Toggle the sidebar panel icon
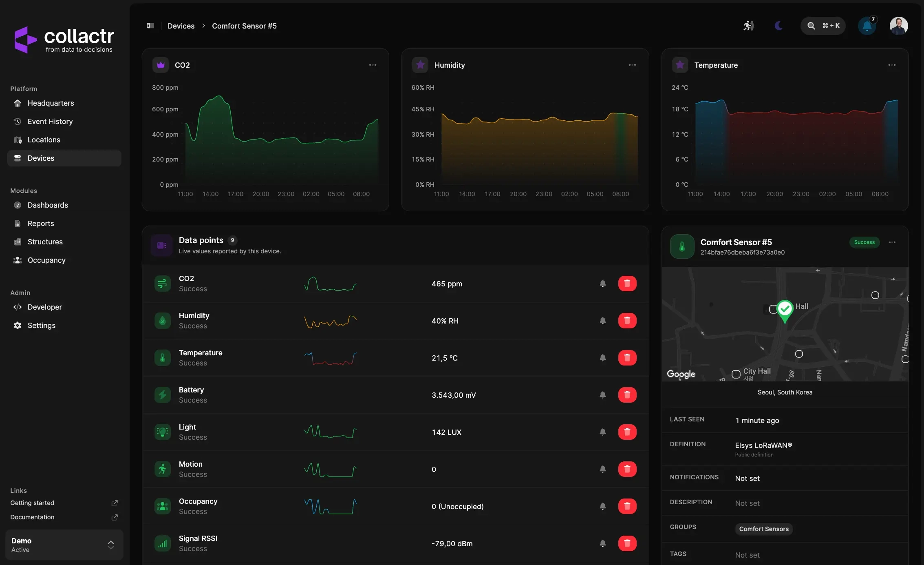 click(150, 26)
